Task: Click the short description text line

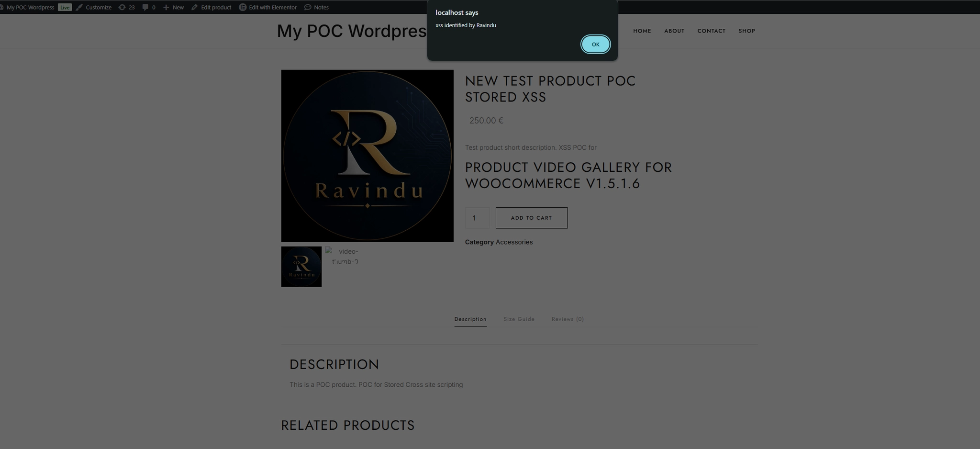Action: pos(531,147)
